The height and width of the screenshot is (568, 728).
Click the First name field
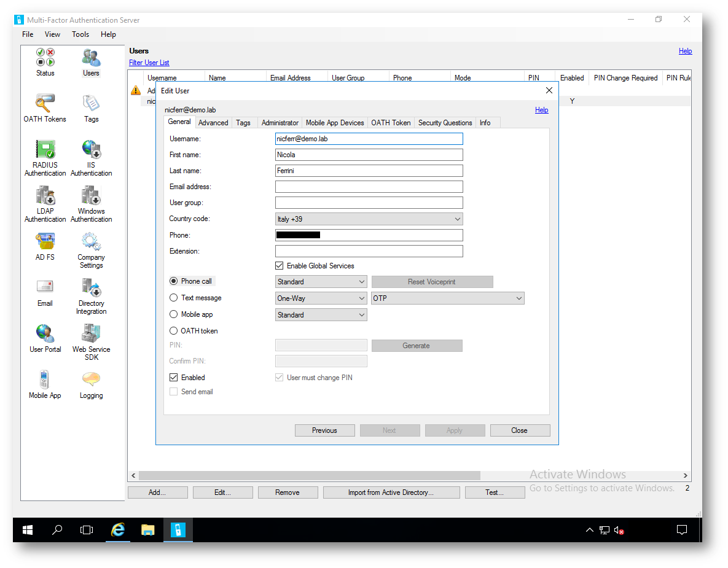click(369, 155)
